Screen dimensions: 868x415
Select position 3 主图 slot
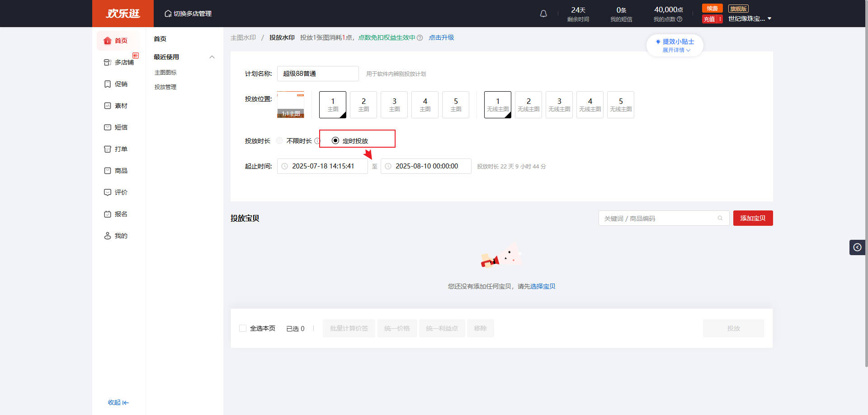point(394,105)
